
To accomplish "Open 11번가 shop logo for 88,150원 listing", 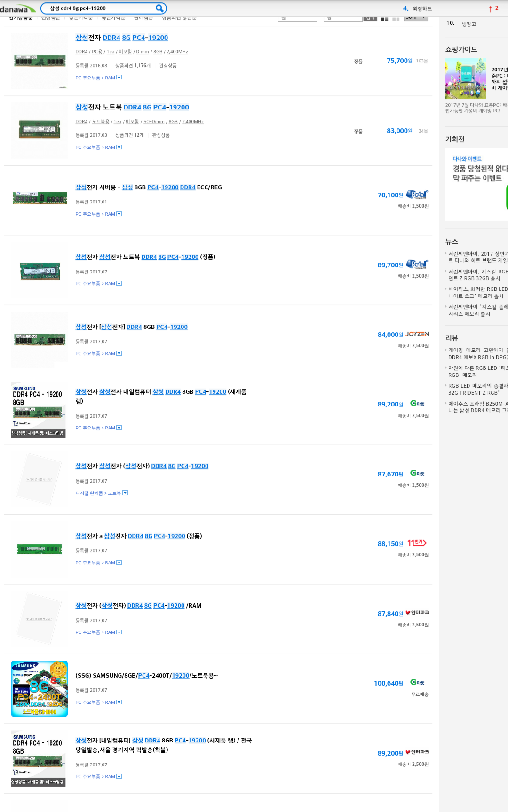I will tap(417, 543).
